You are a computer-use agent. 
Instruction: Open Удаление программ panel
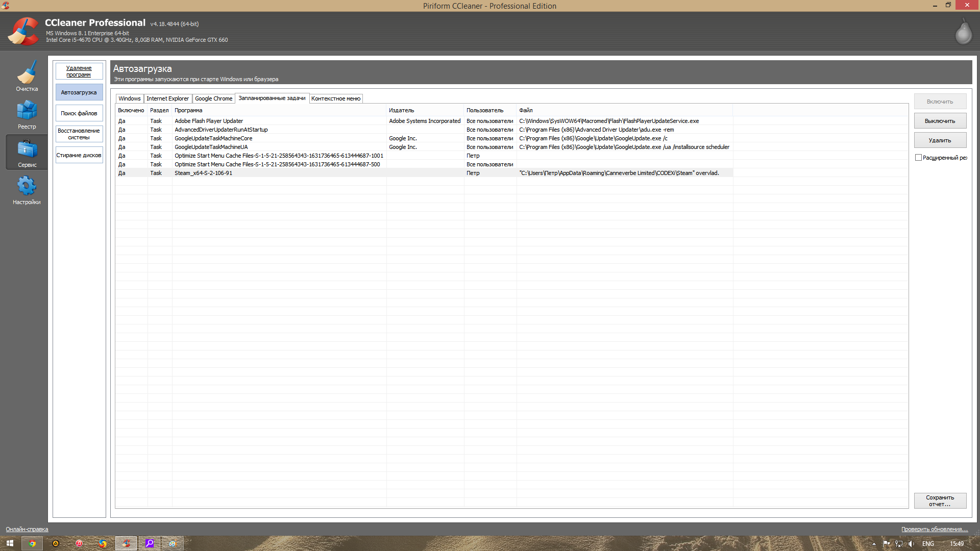79,71
